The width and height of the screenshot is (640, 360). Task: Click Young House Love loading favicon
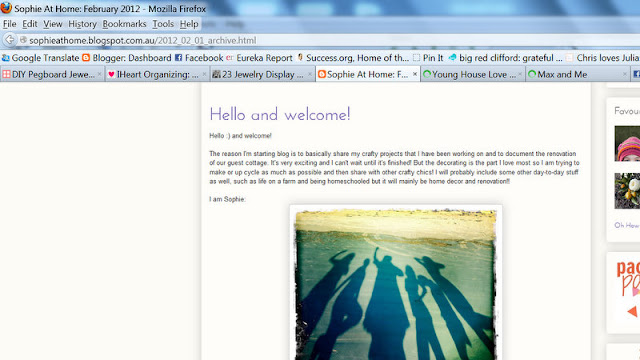click(x=427, y=74)
